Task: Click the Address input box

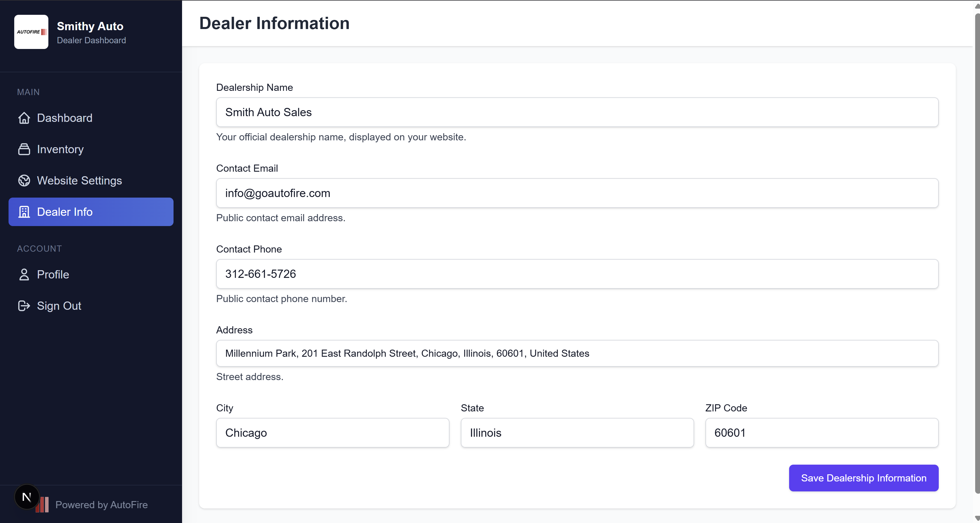Action: pyautogui.click(x=577, y=353)
